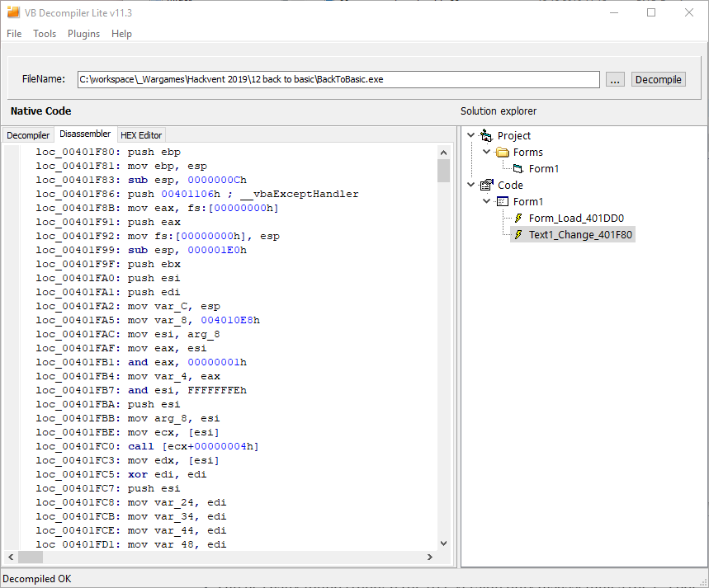This screenshot has width=709, height=588.
Task: Click the horizontal scroll left arrow
Action: pos(11,557)
